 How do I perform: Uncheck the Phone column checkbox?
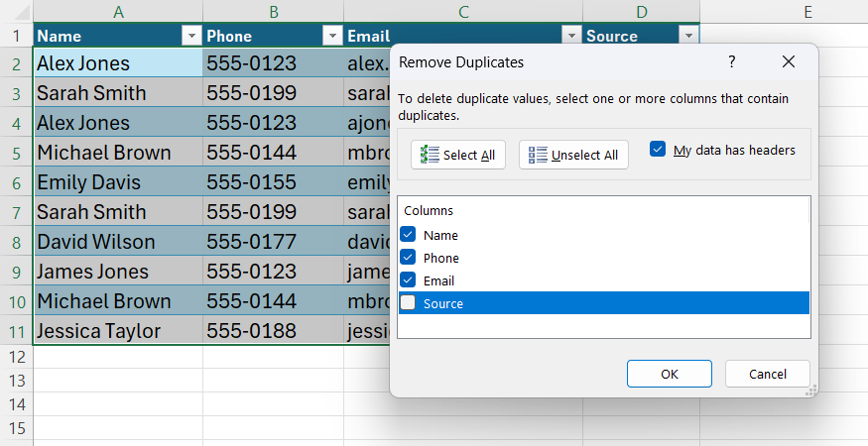[x=408, y=258]
